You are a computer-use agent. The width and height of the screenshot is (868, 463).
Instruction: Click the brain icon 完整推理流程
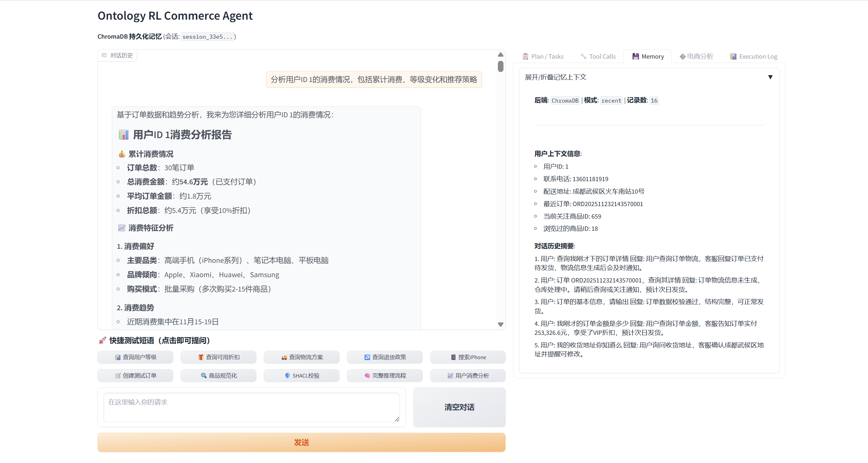point(367,375)
